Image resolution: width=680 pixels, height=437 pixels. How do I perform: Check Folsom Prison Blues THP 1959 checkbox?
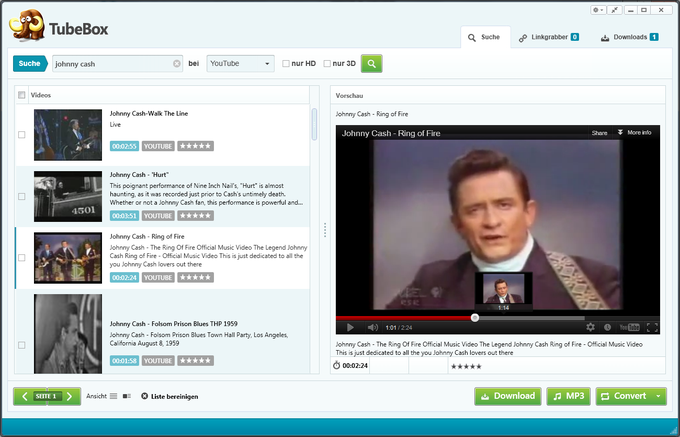(x=22, y=346)
